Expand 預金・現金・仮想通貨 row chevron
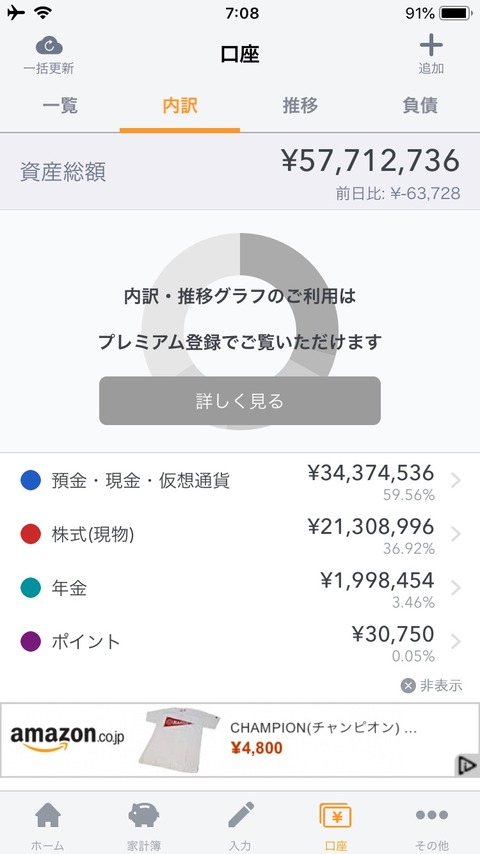This screenshot has width=480, height=854. pyautogui.click(x=456, y=480)
